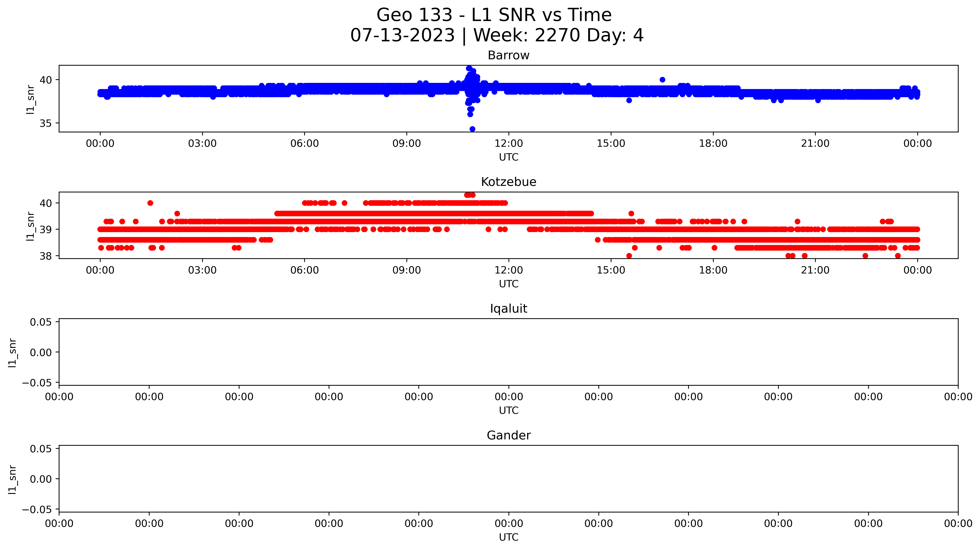Image resolution: width=980 pixels, height=550 pixels.
Task: Click the "0.05" y-tick on Iqaluit plot
Action: pyautogui.click(x=41, y=322)
